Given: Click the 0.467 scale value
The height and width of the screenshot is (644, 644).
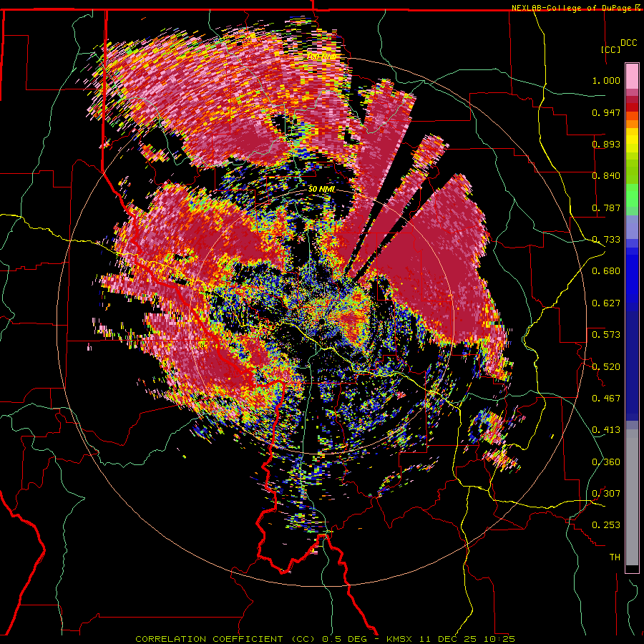Looking at the screenshot, I should click(x=606, y=398).
